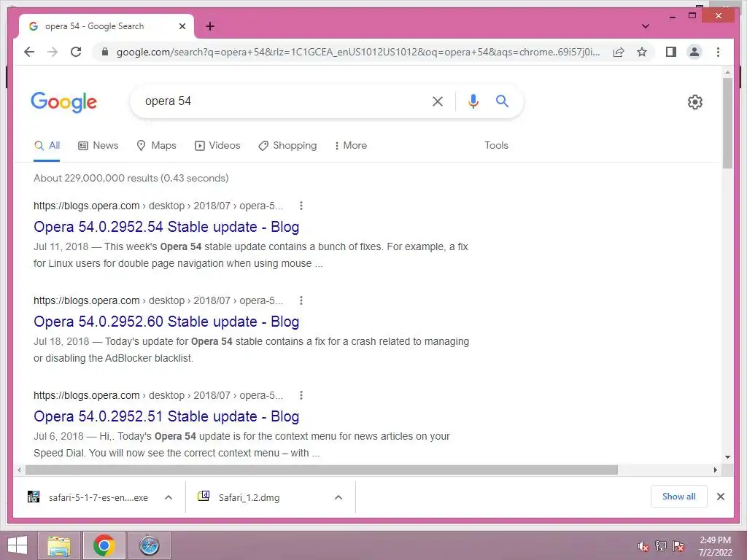Click the network tray icon
This screenshot has height=560, width=747.
click(x=661, y=546)
